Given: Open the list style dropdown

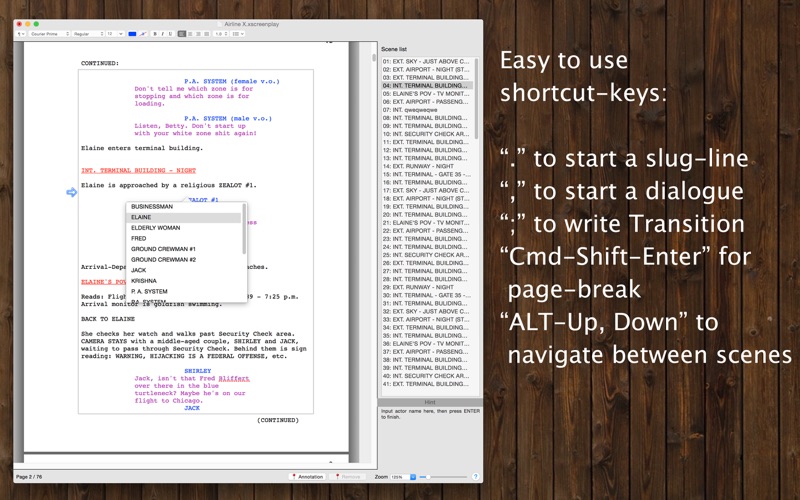Looking at the screenshot, I should click(x=238, y=34).
